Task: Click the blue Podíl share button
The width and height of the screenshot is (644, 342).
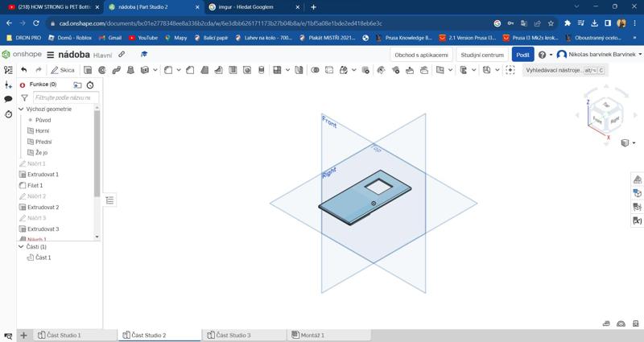Action: point(522,55)
